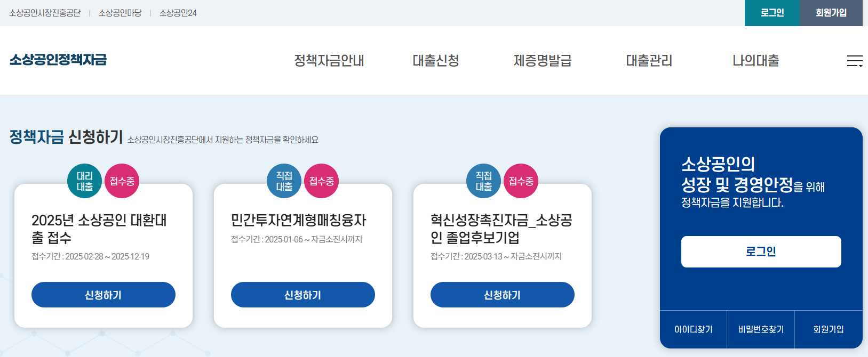The image size is (868, 357).
Task: Open the hamburger menu icon
Action: click(855, 61)
